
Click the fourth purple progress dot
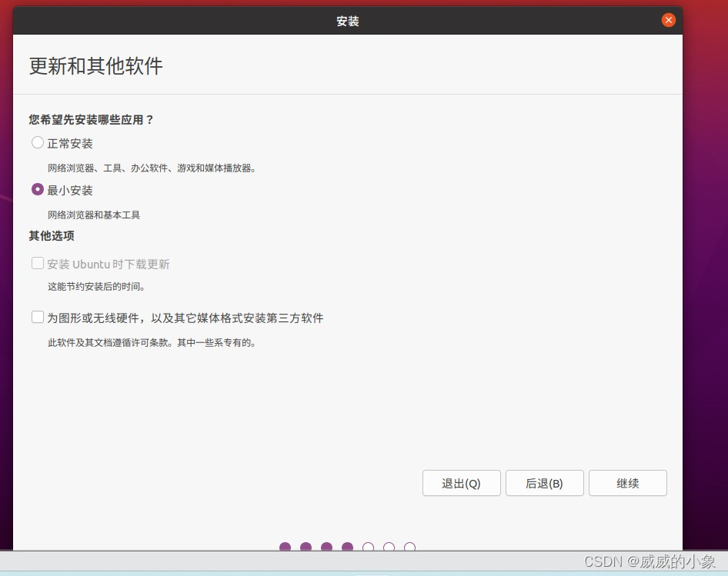348,547
